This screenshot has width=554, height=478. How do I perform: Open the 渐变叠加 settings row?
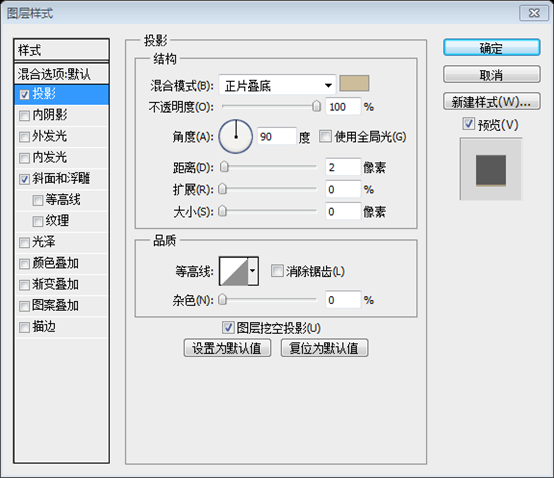(61, 285)
